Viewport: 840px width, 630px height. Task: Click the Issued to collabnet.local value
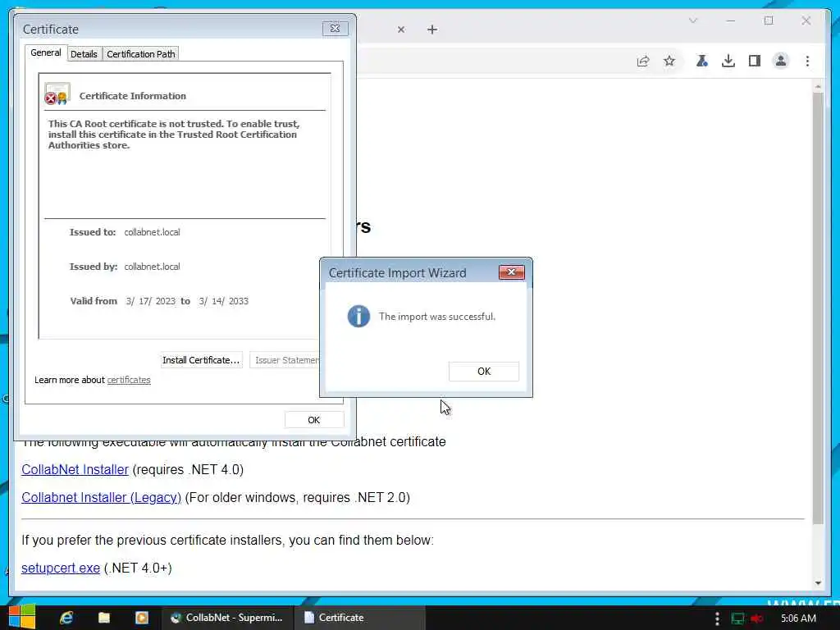click(x=152, y=232)
